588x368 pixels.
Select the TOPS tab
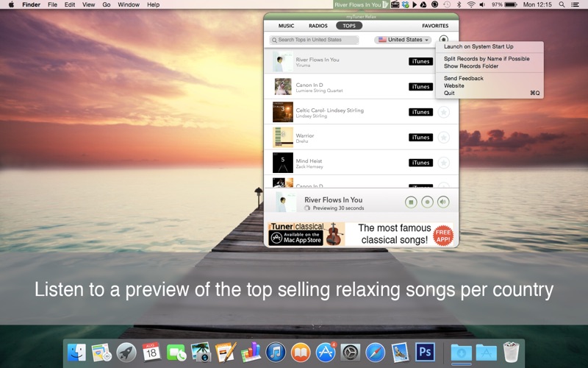click(349, 26)
